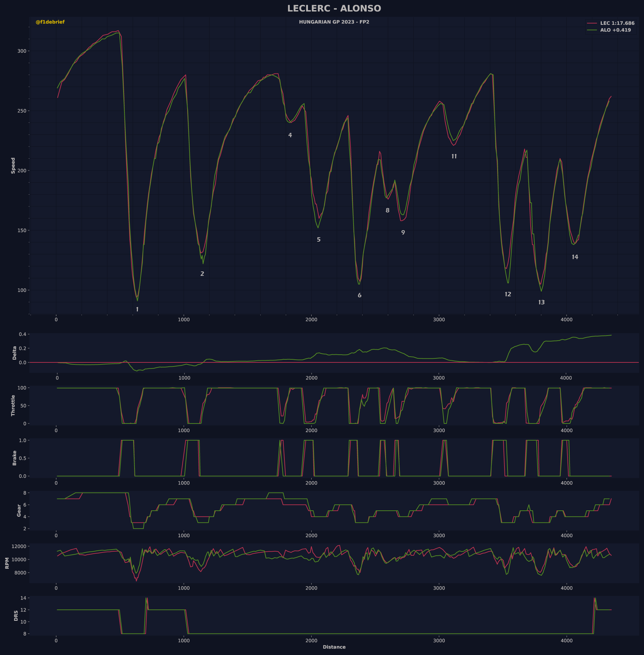The image size is (644, 655).
Task: Click the LECLERC - ALONSO chart title
Action: coord(334,8)
